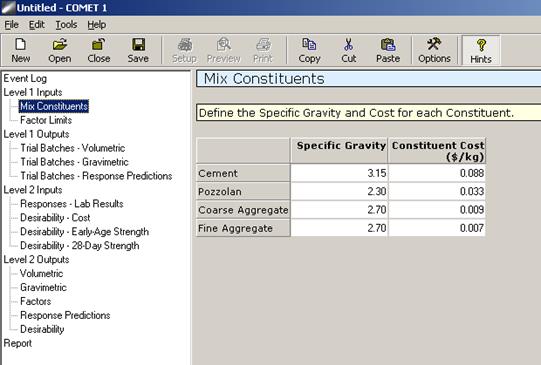Click the Setup printer icon
The image size is (541, 365).
click(x=185, y=45)
